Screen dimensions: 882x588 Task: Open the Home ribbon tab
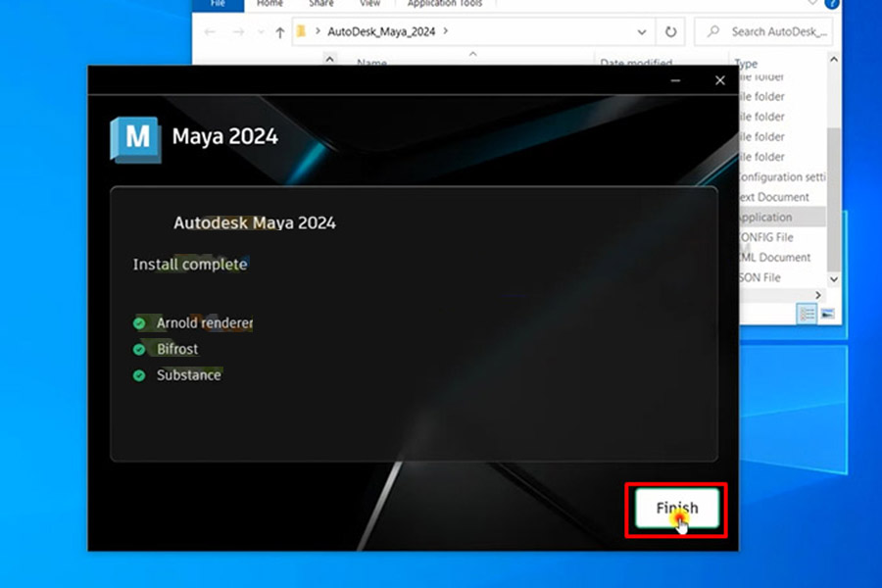pyautogui.click(x=269, y=4)
